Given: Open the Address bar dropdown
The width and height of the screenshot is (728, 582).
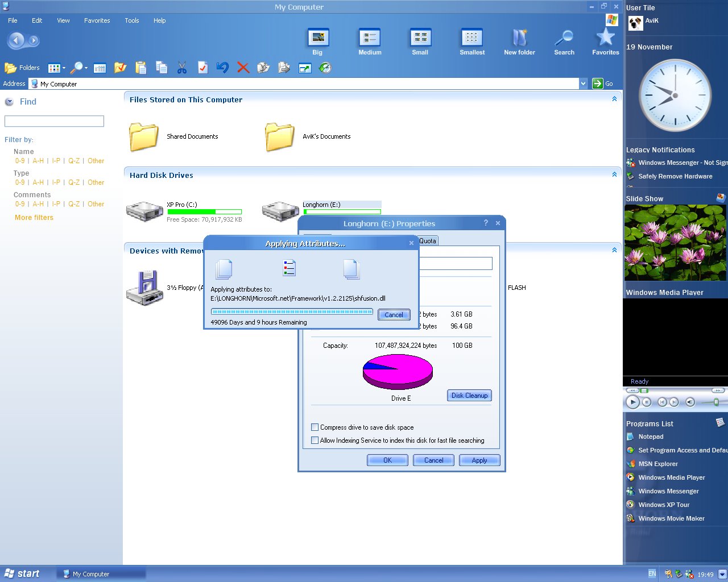Looking at the screenshot, I should coord(583,84).
